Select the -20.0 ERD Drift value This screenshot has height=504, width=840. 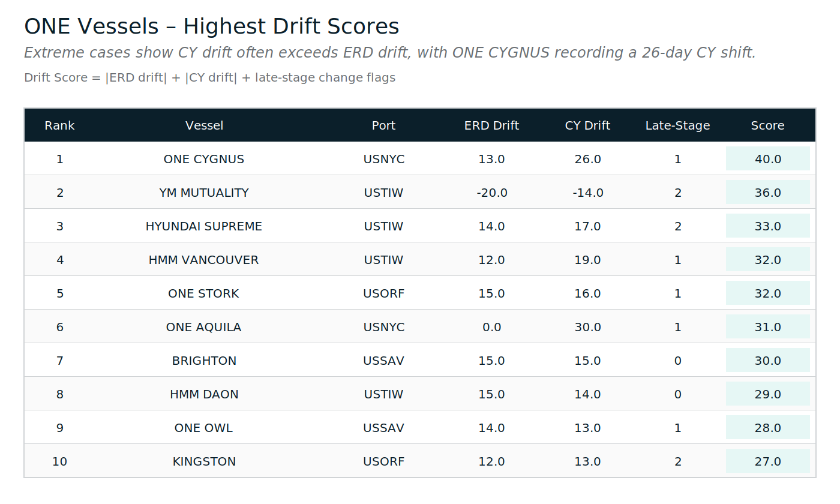pos(491,193)
